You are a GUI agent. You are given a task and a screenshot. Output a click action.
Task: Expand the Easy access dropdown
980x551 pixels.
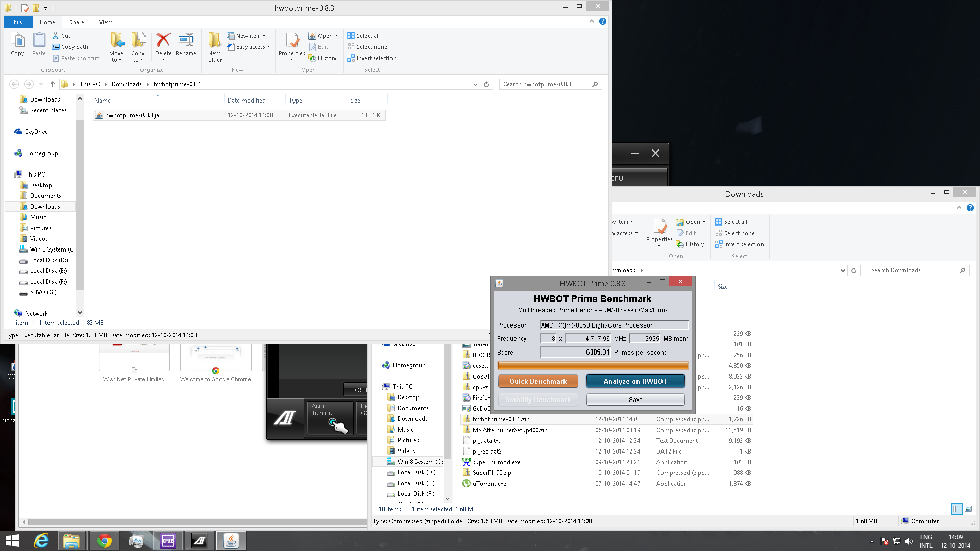pyautogui.click(x=249, y=47)
